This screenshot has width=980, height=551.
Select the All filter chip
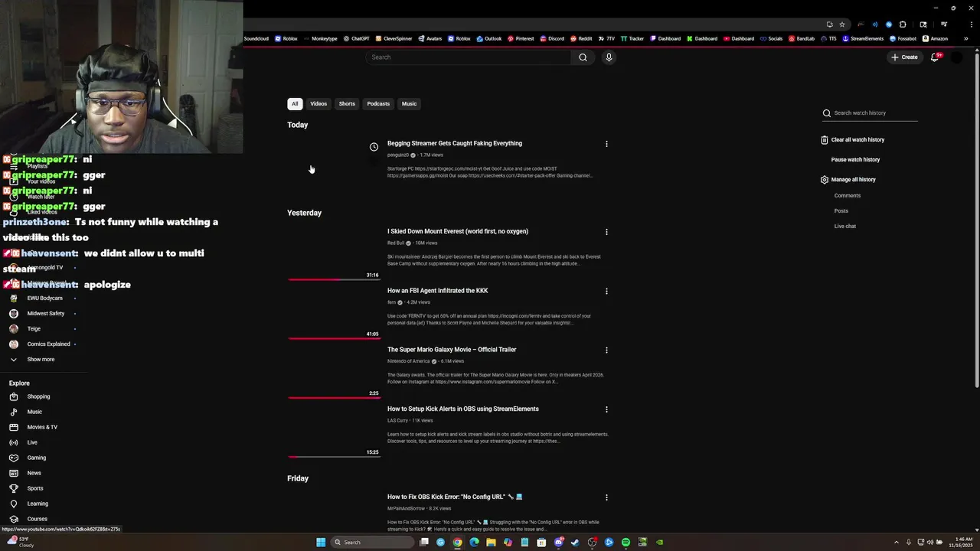click(x=295, y=104)
